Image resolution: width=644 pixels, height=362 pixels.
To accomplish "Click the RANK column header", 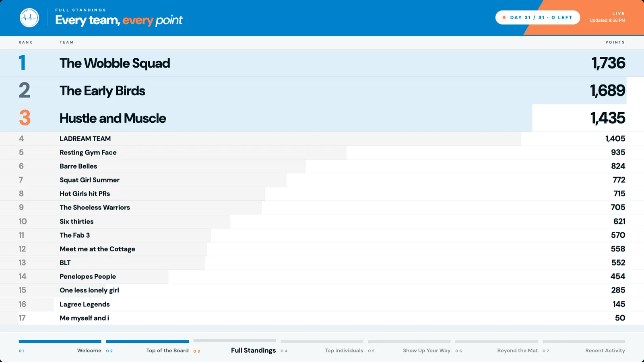I will coord(26,42).
